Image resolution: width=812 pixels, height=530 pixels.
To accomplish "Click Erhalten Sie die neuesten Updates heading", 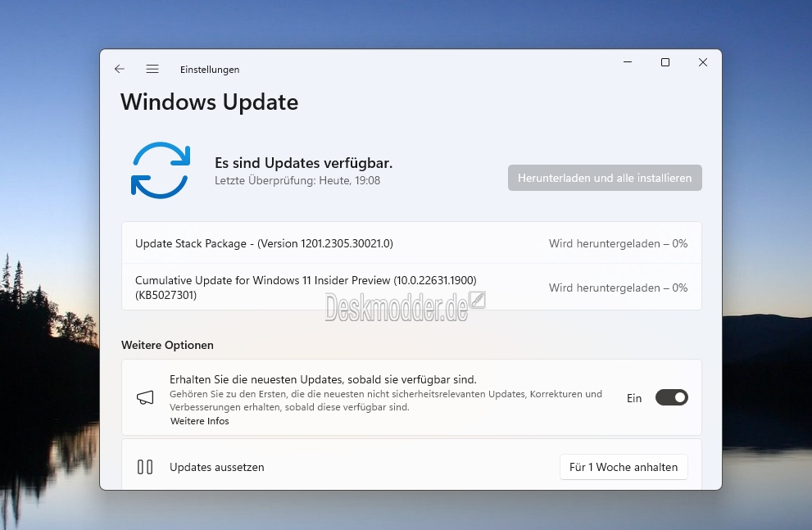I will [323, 379].
